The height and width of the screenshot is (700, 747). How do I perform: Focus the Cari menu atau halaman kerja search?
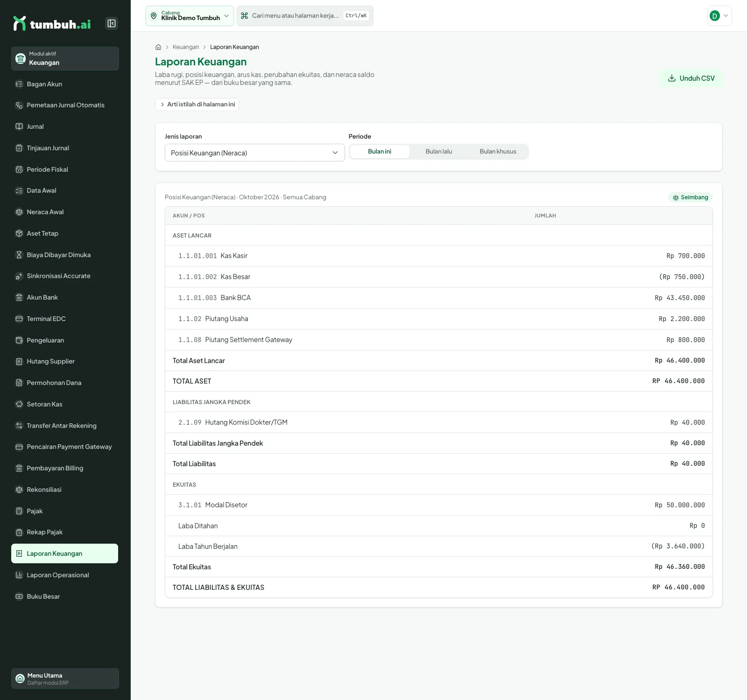(305, 16)
